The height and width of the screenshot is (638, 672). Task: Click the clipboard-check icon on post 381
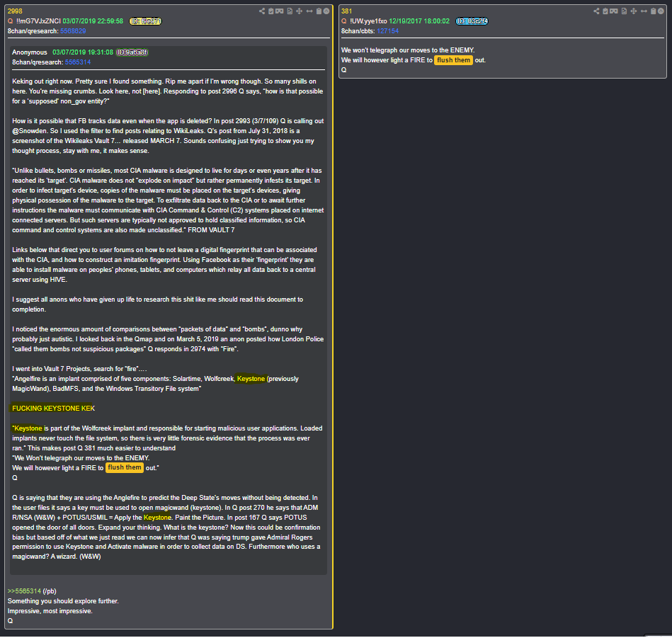click(x=605, y=11)
